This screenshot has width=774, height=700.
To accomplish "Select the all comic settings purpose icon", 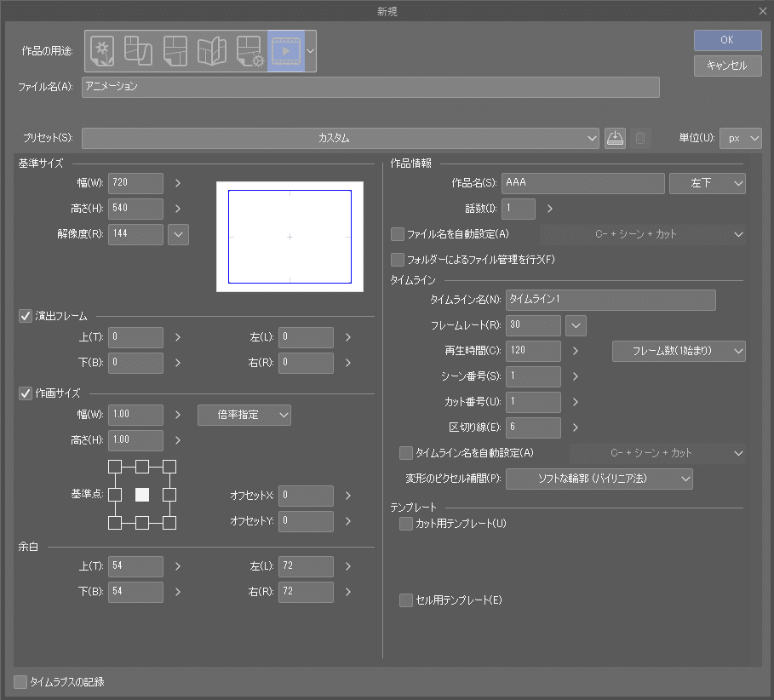I will click(248, 50).
